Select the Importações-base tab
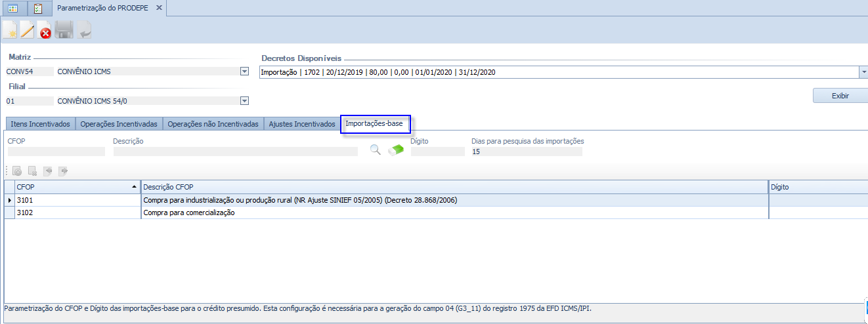868x324 pixels. coord(376,123)
